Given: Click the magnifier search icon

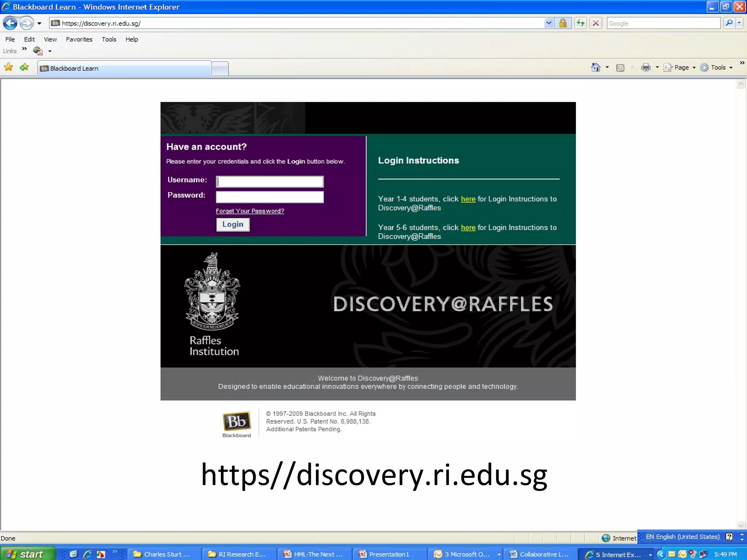Looking at the screenshot, I should (x=729, y=23).
